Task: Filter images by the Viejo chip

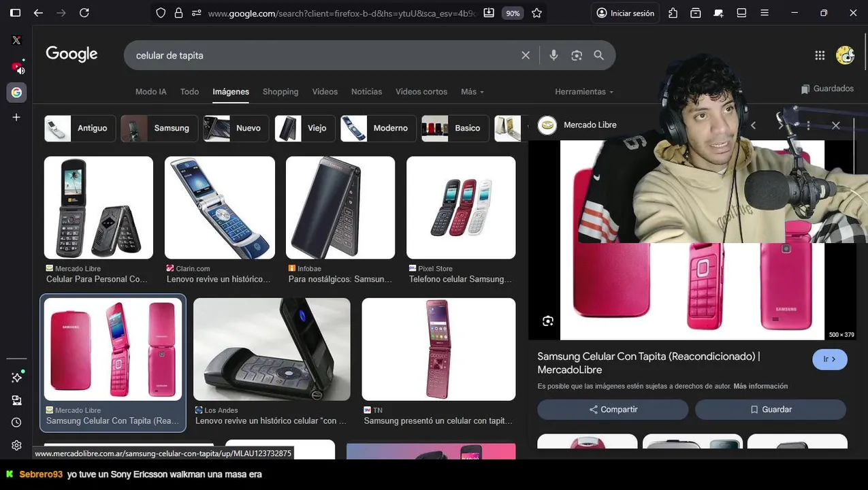Action: 305,128
